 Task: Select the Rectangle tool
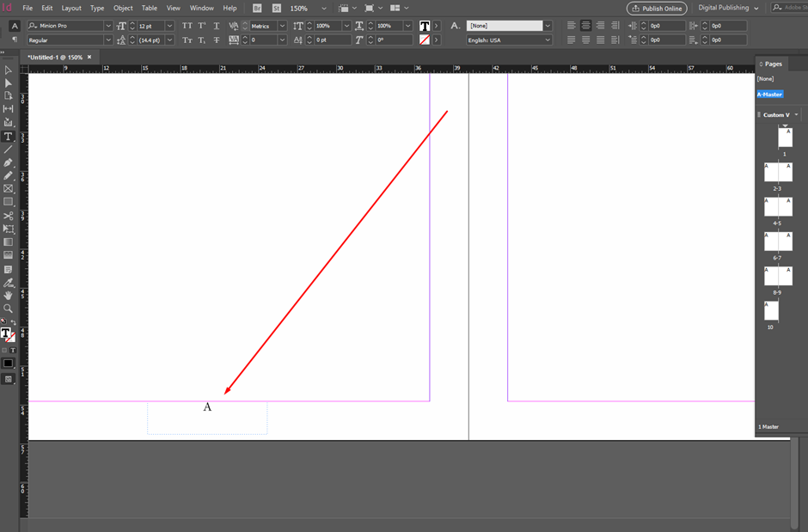click(8, 202)
